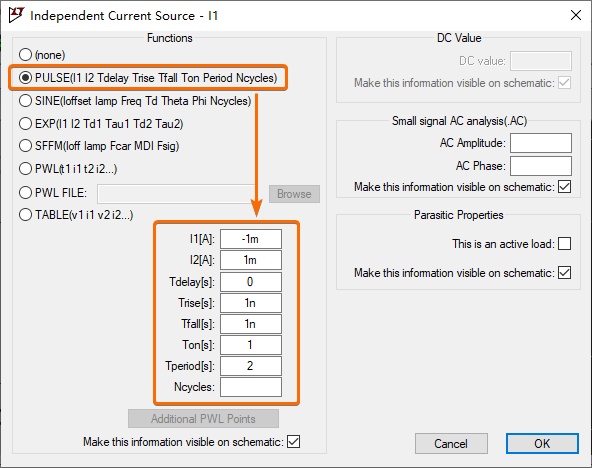Toggle Parasitic Properties visible on schematic checkbox

(564, 272)
